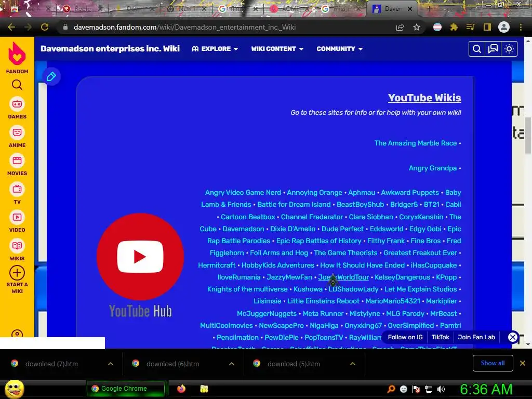
Task: Toggle the Chrome side panel icon
Action: click(487, 27)
